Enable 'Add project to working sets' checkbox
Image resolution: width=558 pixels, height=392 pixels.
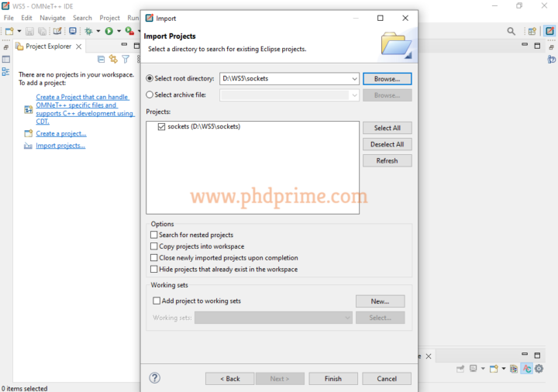(157, 301)
